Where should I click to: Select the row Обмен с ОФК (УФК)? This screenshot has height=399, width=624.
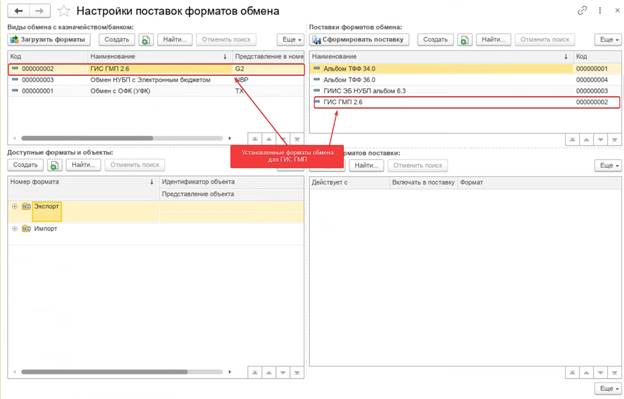(156, 91)
